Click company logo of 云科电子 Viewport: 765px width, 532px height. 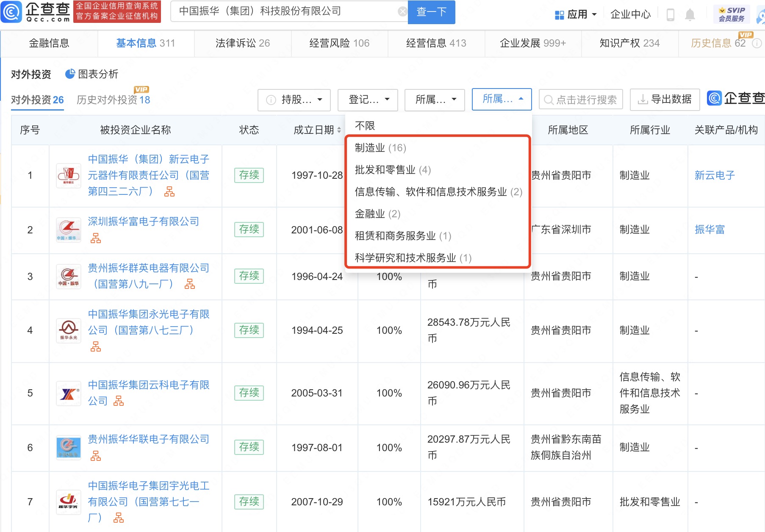pyautogui.click(x=69, y=393)
